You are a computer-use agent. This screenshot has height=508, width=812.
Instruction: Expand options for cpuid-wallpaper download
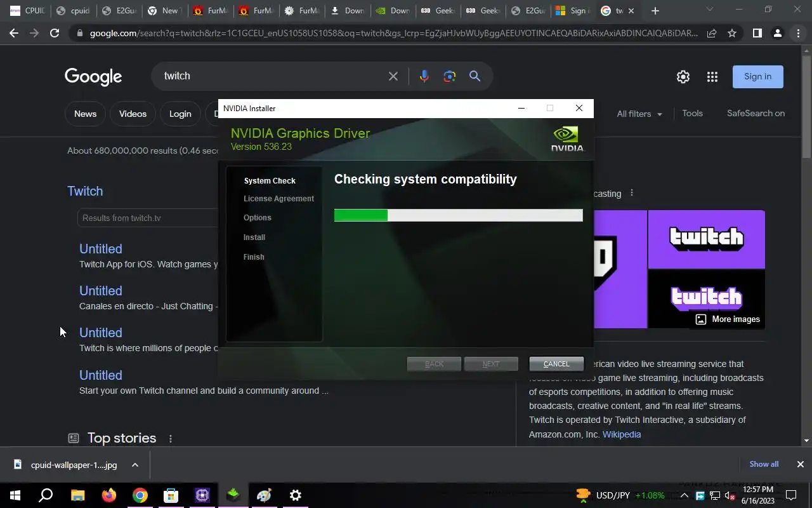tap(135, 465)
